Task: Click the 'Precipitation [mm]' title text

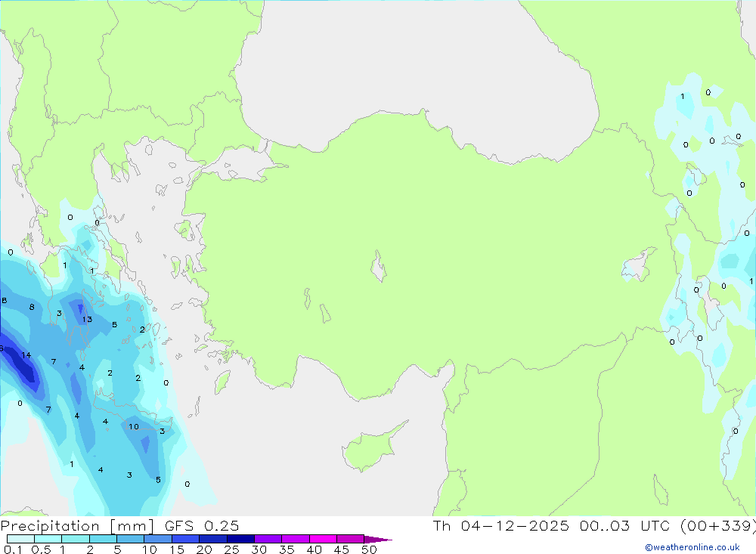Action: point(77,526)
